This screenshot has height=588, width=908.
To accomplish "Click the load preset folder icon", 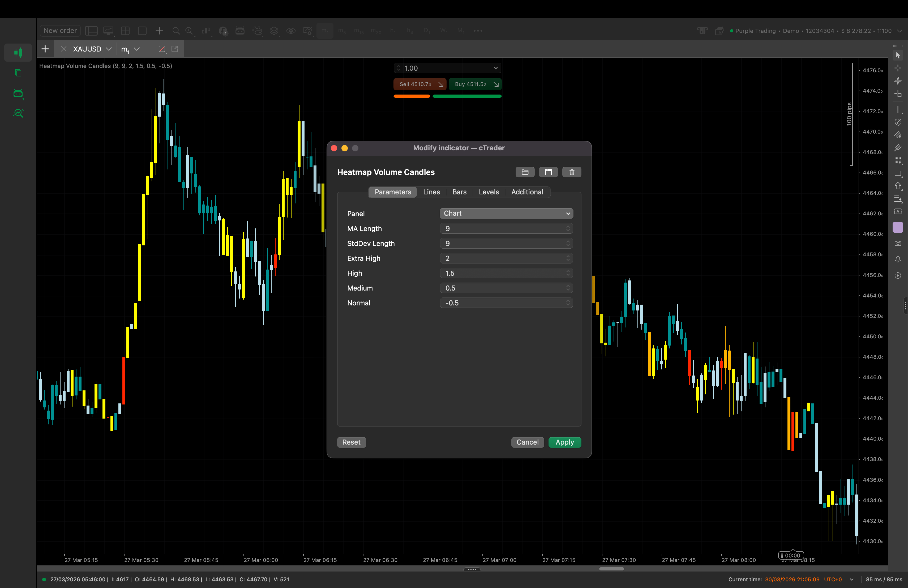I will pyautogui.click(x=525, y=172).
